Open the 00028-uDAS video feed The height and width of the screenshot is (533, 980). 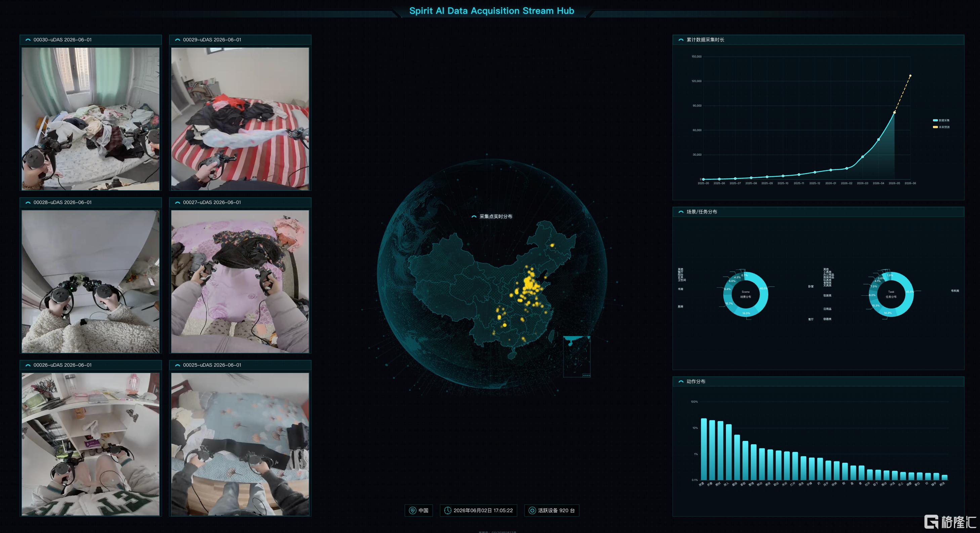pos(90,282)
